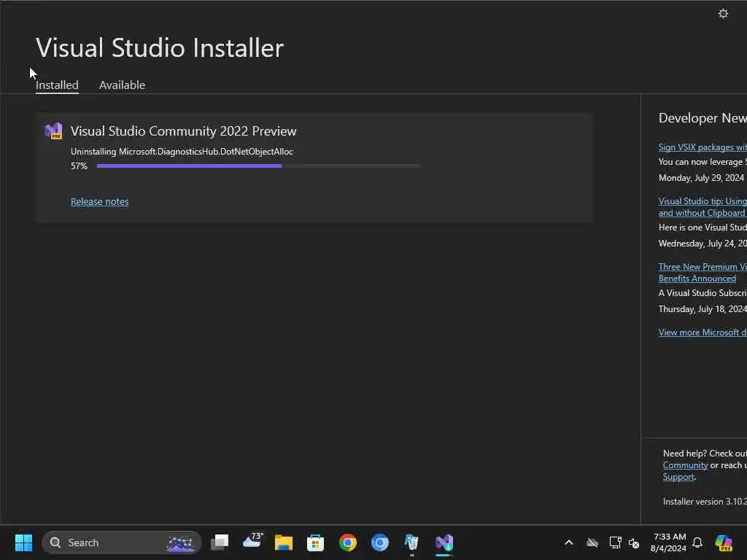Open the notifications bell icon

click(697, 542)
